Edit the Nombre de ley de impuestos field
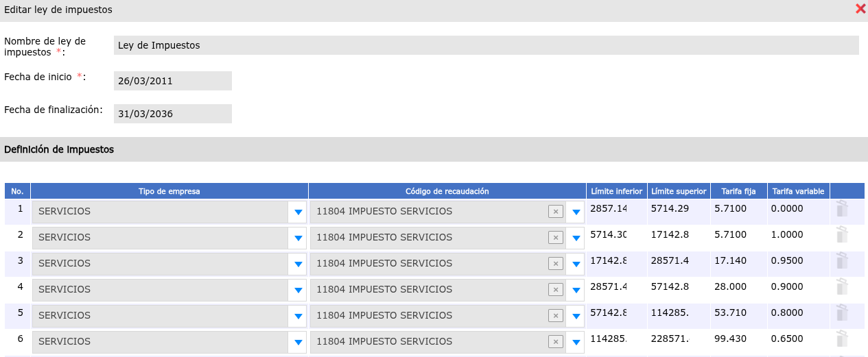This screenshot has width=868, height=357. click(486, 45)
